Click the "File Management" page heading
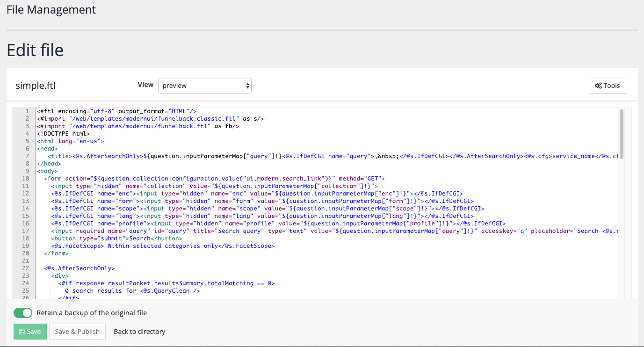644x347 pixels. 51,9
